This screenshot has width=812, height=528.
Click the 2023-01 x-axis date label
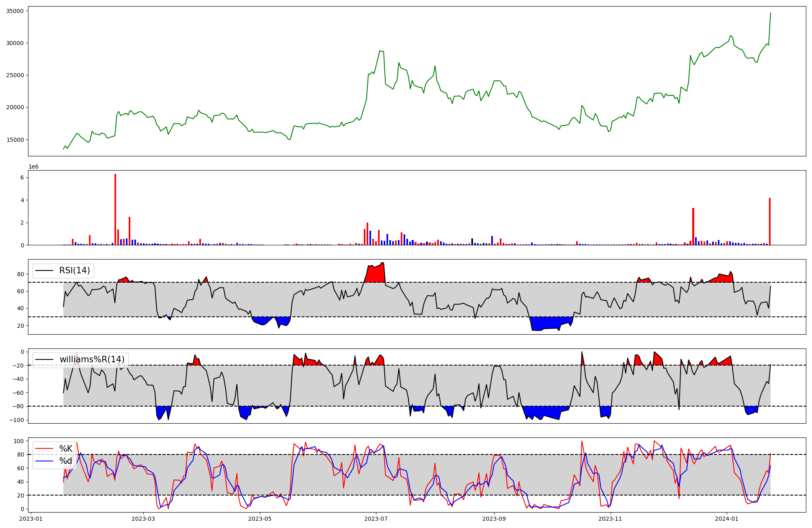tap(31, 519)
